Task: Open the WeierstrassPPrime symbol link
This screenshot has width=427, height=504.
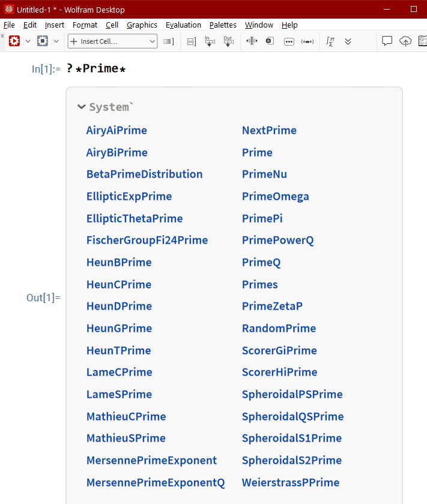Action: coord(291,482)
